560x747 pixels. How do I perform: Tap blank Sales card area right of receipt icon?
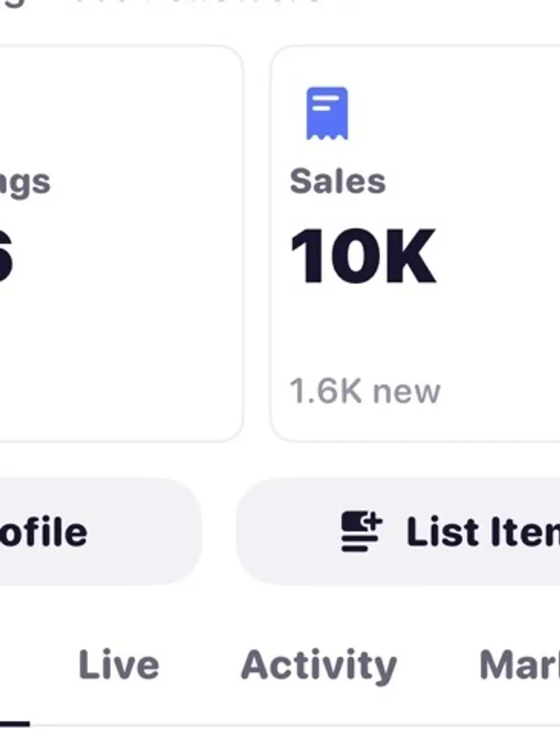pos(460,113)
